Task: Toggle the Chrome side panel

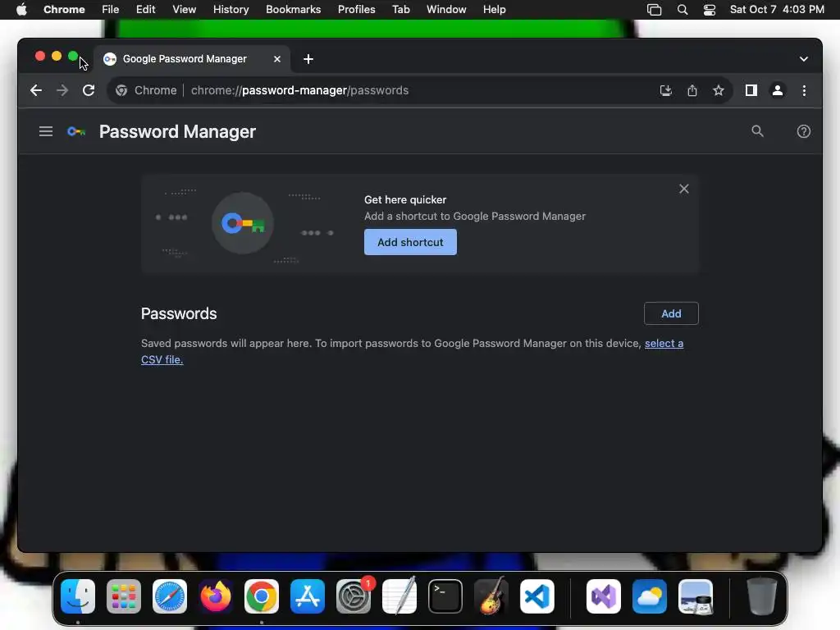Action: [x=751, y=90]
